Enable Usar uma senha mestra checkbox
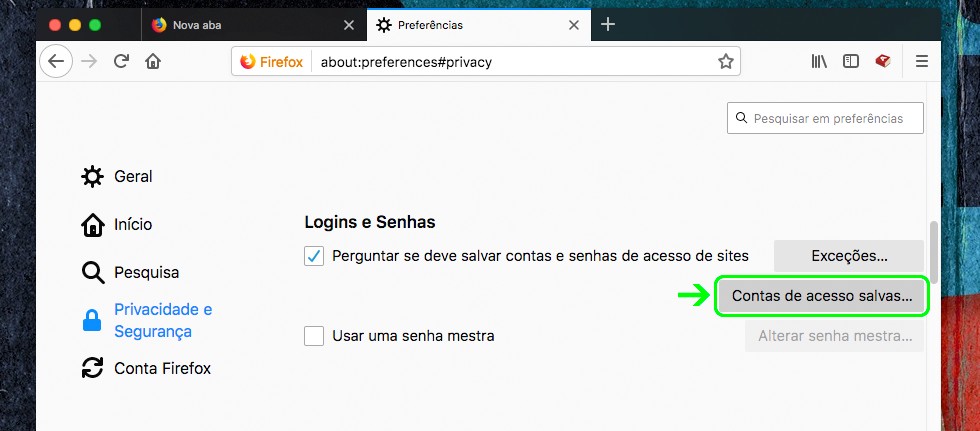980x431 pixels. [314, 336]
